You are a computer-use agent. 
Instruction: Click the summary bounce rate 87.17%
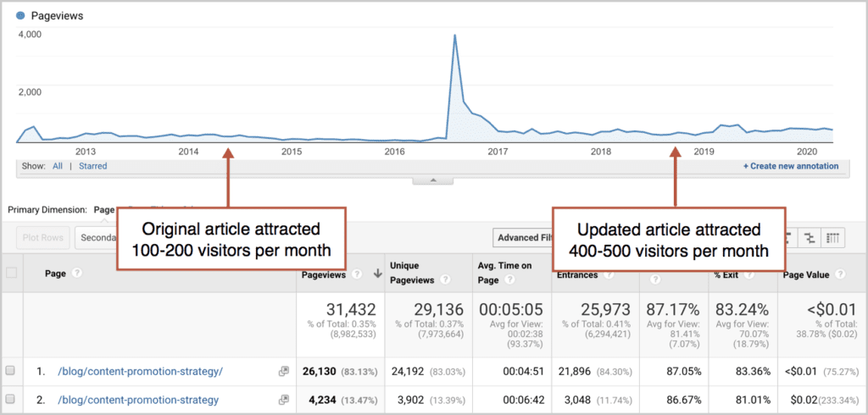[x=674, y=309]
